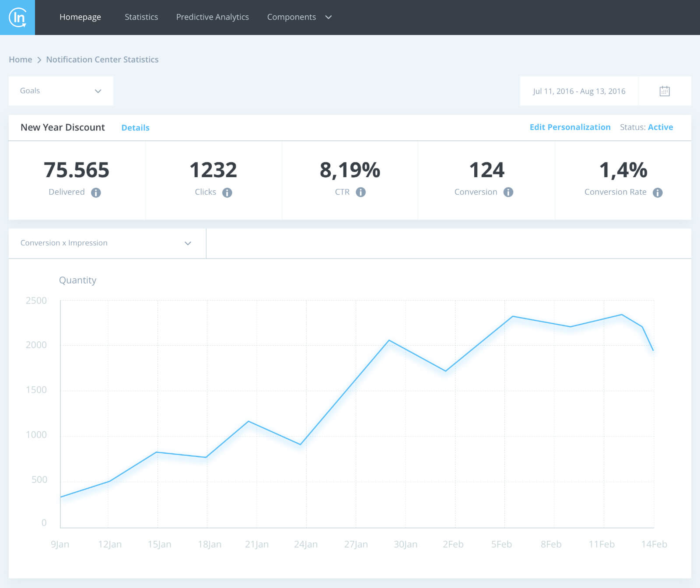
Task: Click Edit Personalization link
Action: pyautogui.click(x=570, y=127)
